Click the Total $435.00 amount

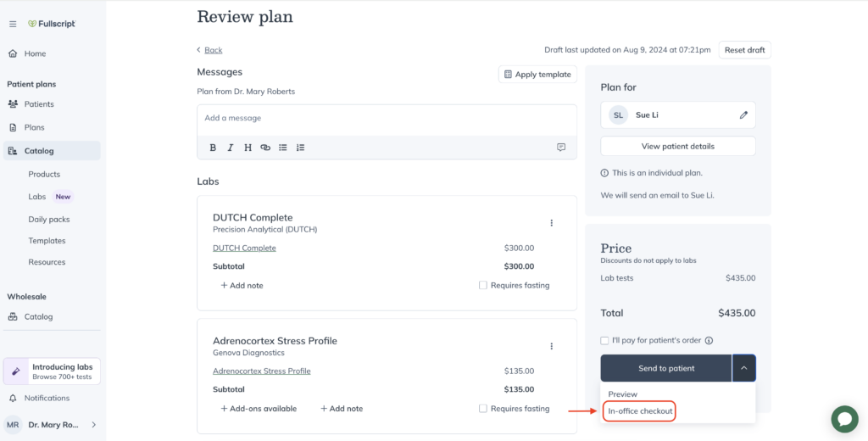coord(737,313)
